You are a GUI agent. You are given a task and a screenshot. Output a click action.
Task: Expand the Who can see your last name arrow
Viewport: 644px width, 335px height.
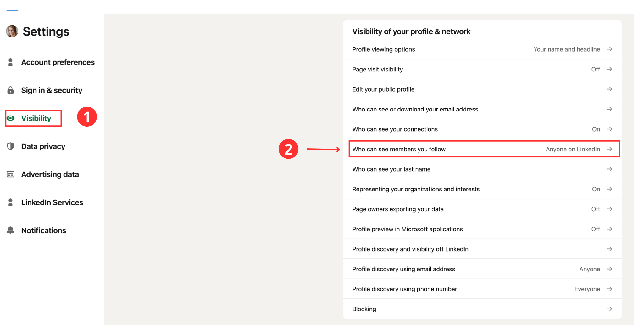coord(609,169)
